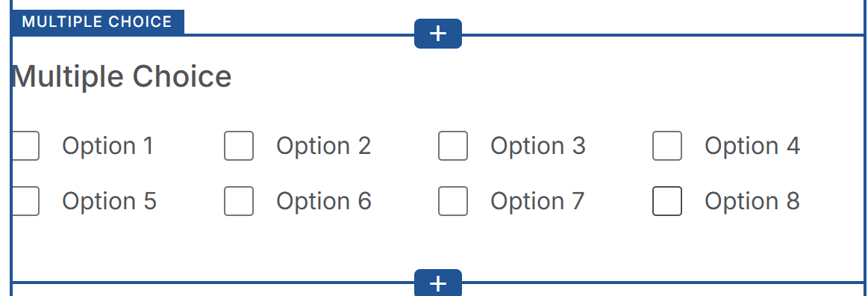
Task: Click the Option 7 label text
Action: 537,201
